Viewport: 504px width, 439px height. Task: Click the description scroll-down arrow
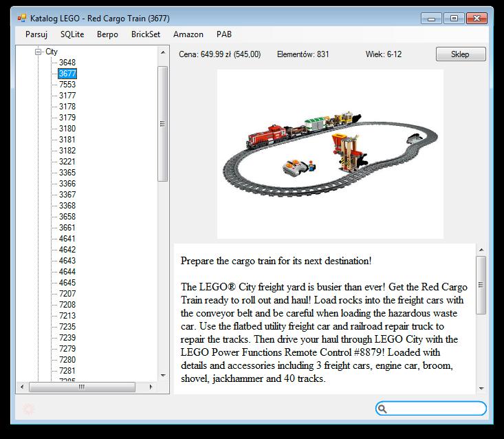481,389
